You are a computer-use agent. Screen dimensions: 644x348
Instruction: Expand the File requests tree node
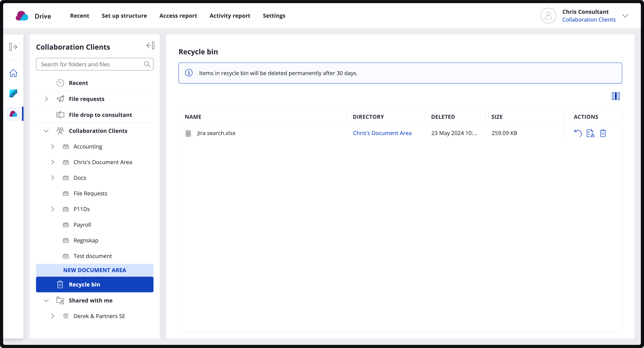[46, 99]
